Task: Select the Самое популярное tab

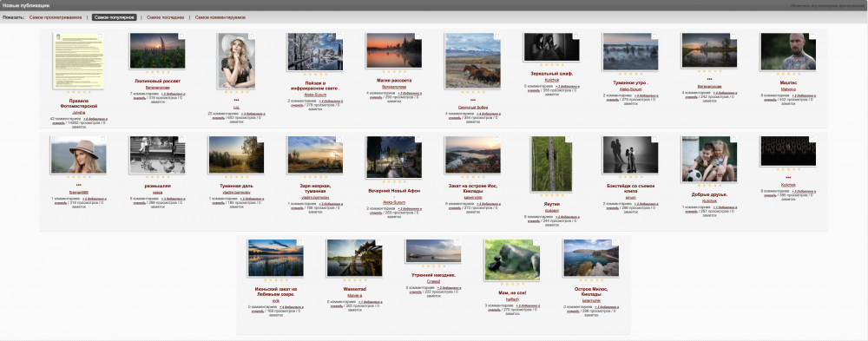Action: [114, 17]
